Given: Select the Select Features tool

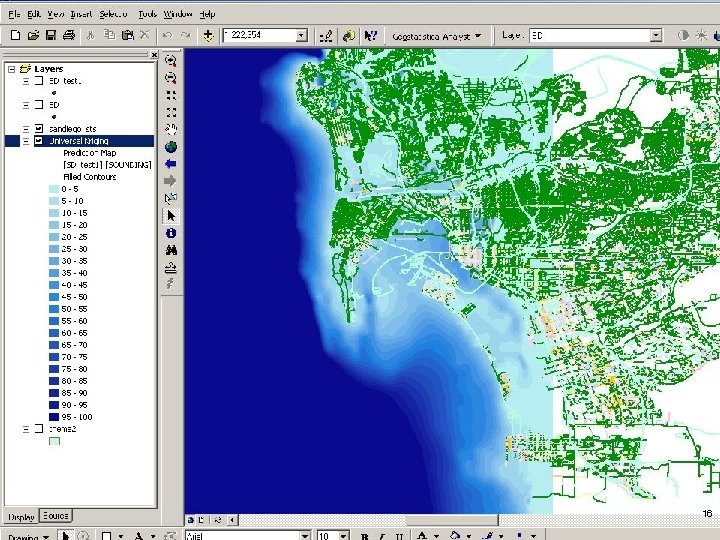Looking at the screenshot, I should (171, 198).
